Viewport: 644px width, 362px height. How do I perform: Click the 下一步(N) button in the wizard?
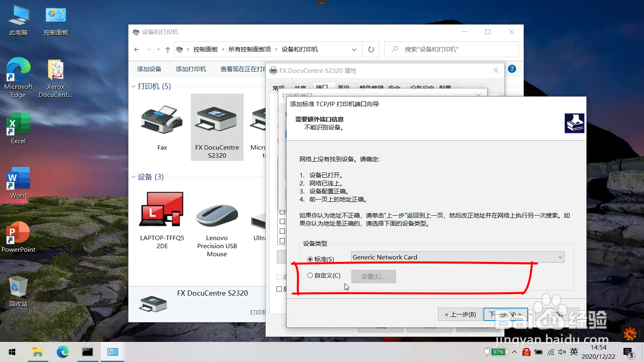[x=505, y=314]
